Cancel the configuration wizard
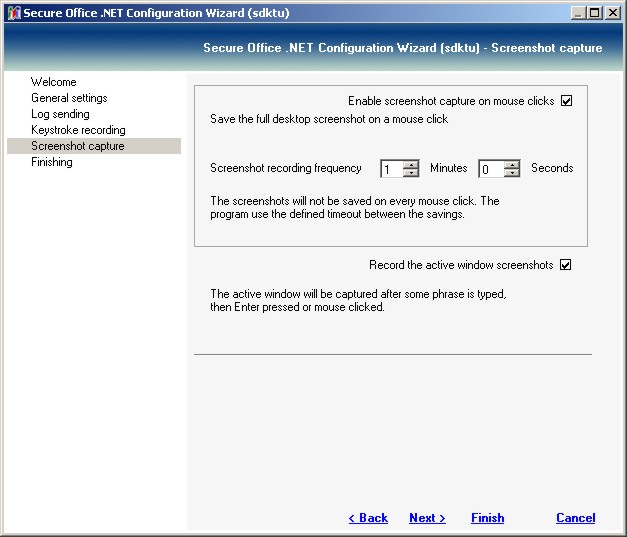Screen dimensions: 627x537 coord(575,518)
